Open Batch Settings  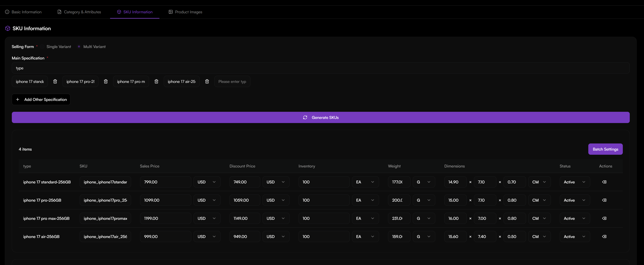605,149
